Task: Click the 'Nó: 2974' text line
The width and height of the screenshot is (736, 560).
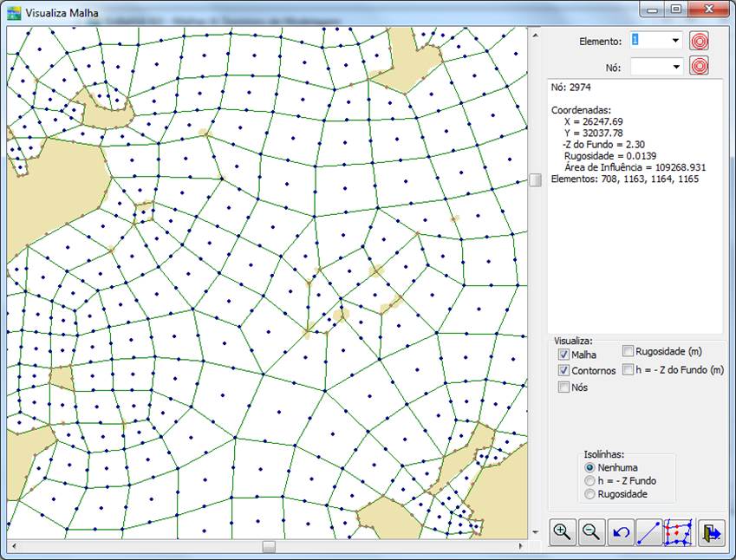Action: 570,88
